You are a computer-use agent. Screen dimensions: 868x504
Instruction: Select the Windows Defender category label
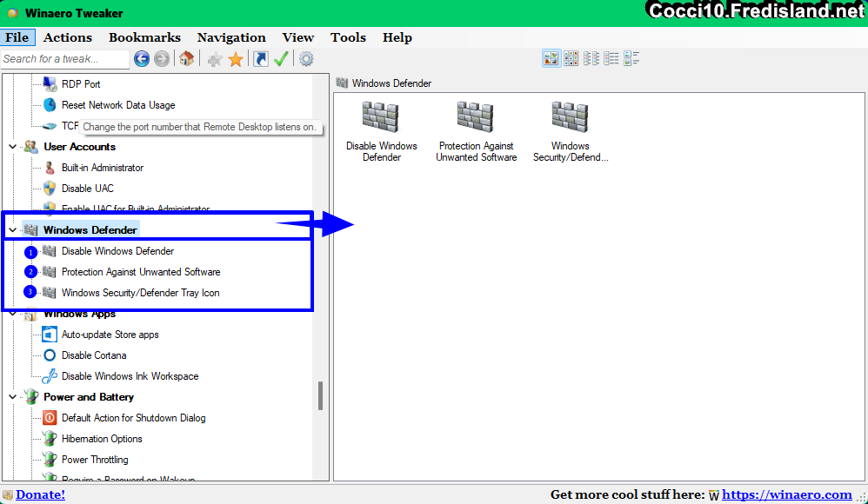tap(90, 229)
